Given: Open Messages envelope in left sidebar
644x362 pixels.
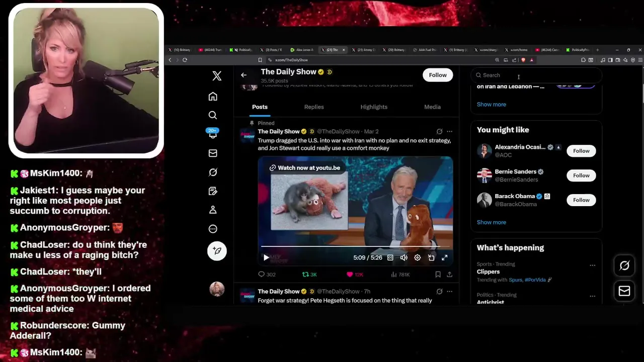Looking at the screenshot, I should (213, 153).
